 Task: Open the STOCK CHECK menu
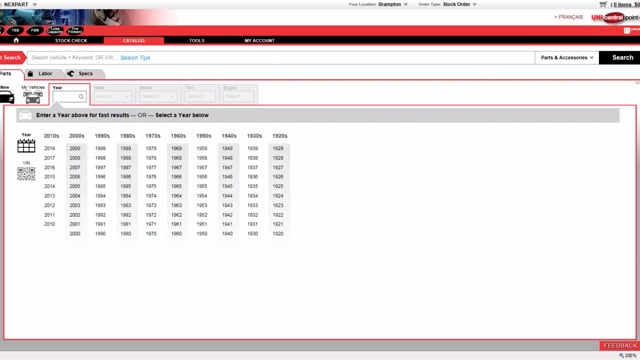tap(71, 41)
